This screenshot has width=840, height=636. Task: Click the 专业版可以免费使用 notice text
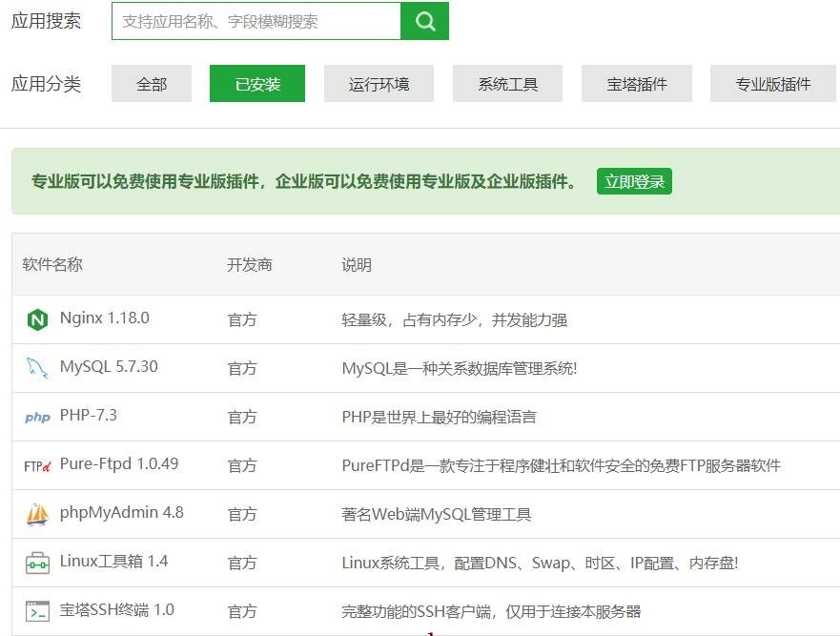(x=303, y=181)
